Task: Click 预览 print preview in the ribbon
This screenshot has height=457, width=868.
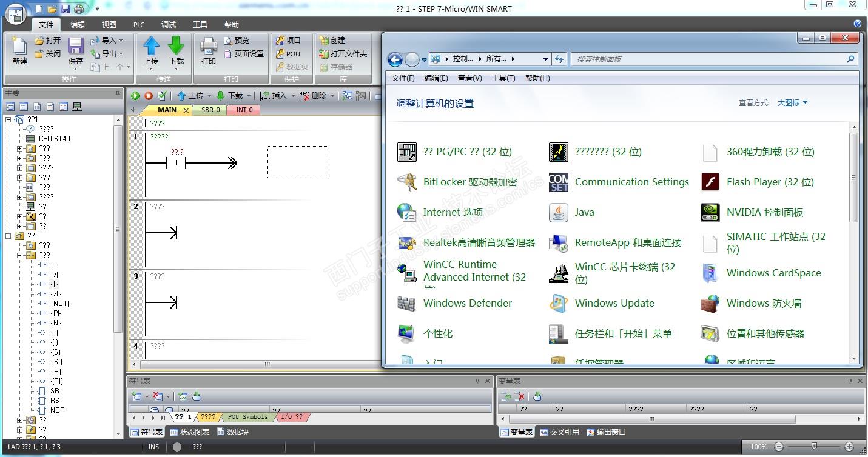Action: 237,41
